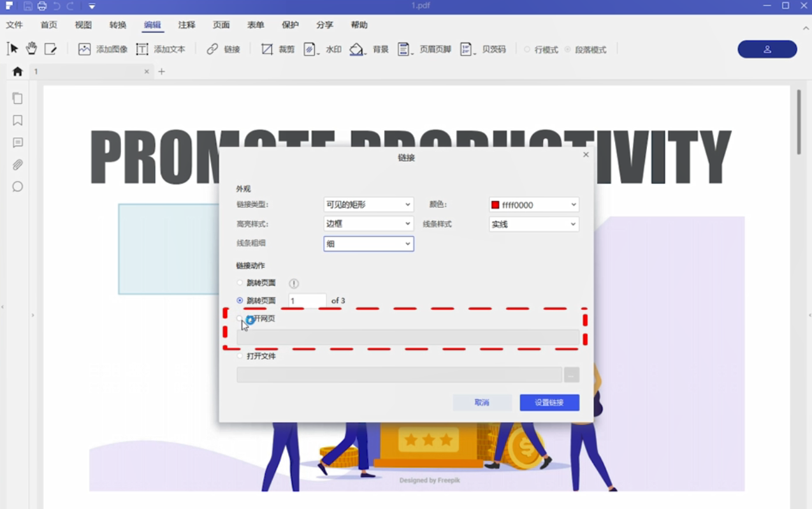Open the search circle sidebar panel
The image size is (812, 509).
point(17,186)
